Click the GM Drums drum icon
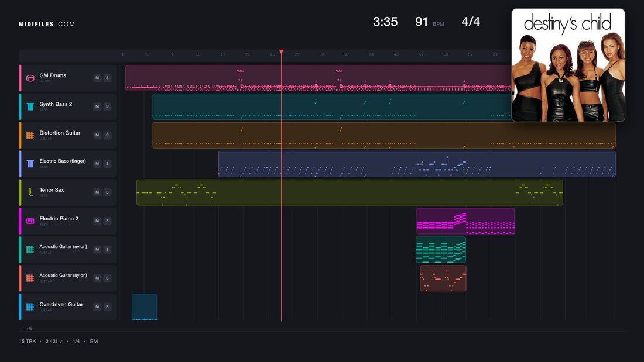 click(x=30, y=78)
